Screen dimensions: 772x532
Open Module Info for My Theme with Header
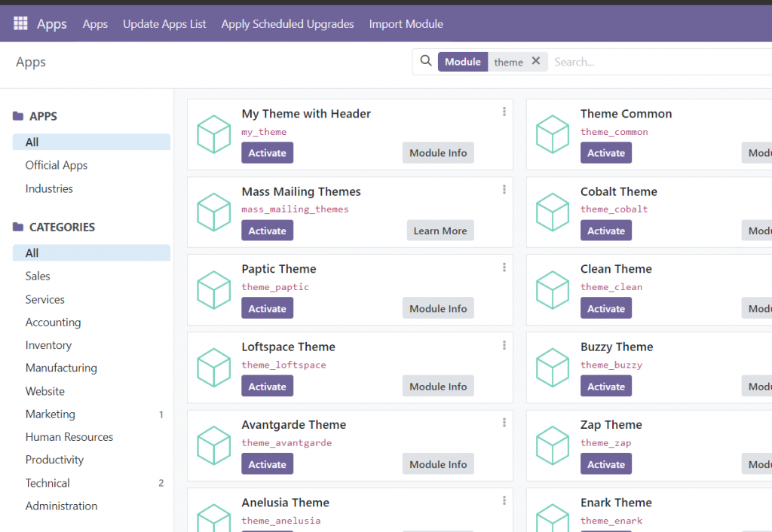[x=438, y=152]
